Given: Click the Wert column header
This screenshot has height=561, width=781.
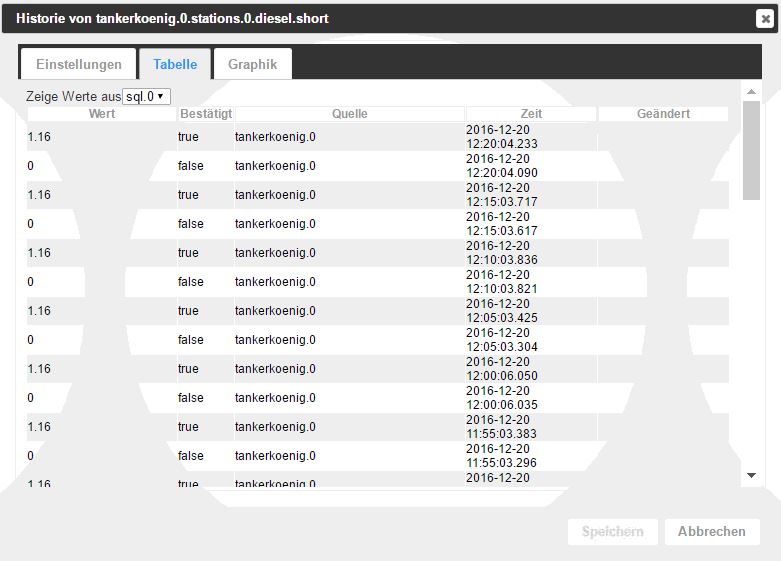Looking at the screenshot, I should click(x=102, y=114).
